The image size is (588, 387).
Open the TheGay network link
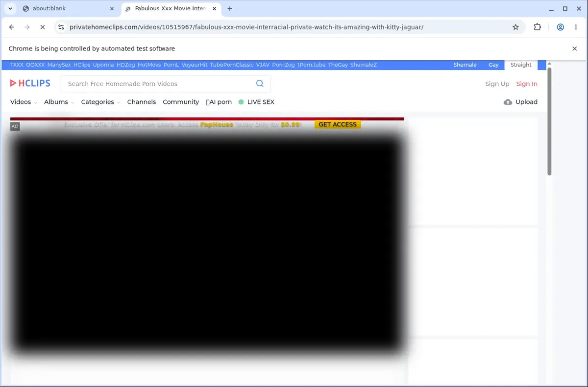(338, 65)
